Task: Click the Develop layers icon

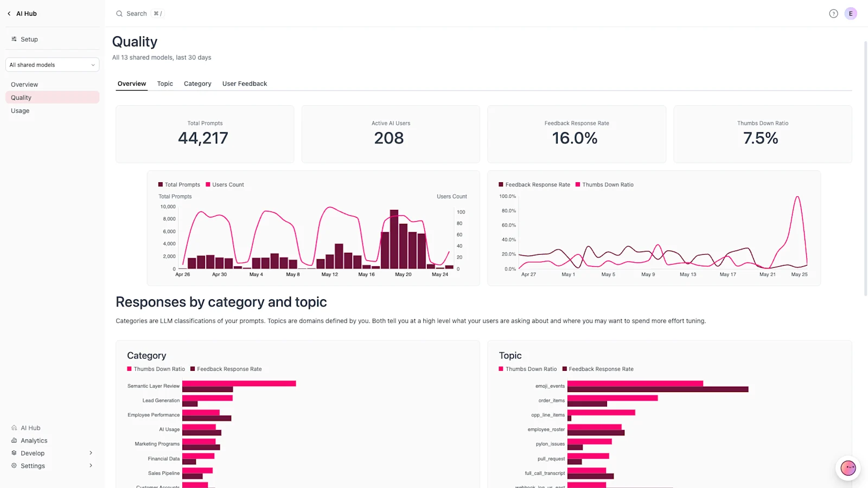Action: [x=14, y=453]
